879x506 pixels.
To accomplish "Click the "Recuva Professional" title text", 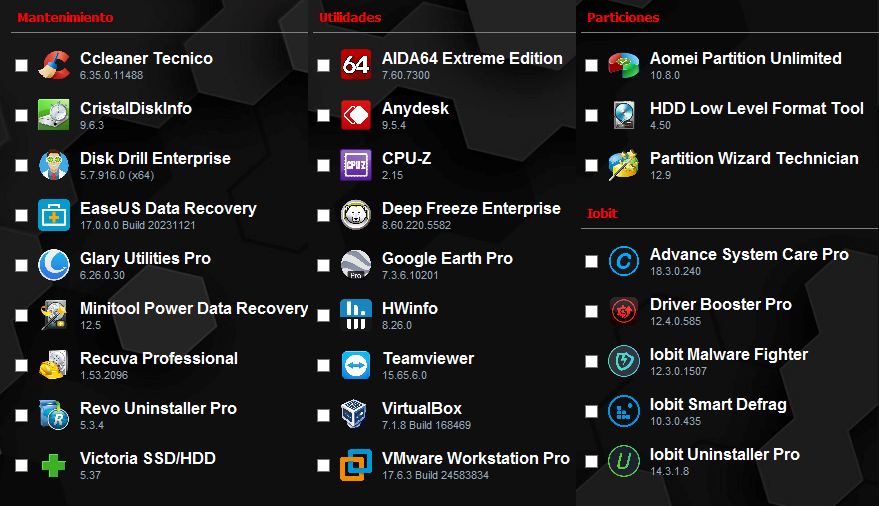I will point(159,358).
